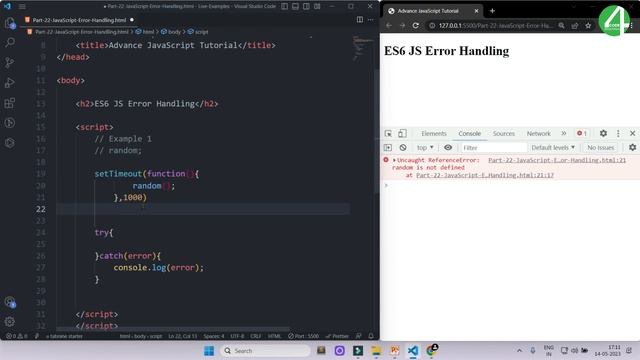Click 'HTML' language mode selector
This screenshot has height=360, width=640.
coord(274,336)
